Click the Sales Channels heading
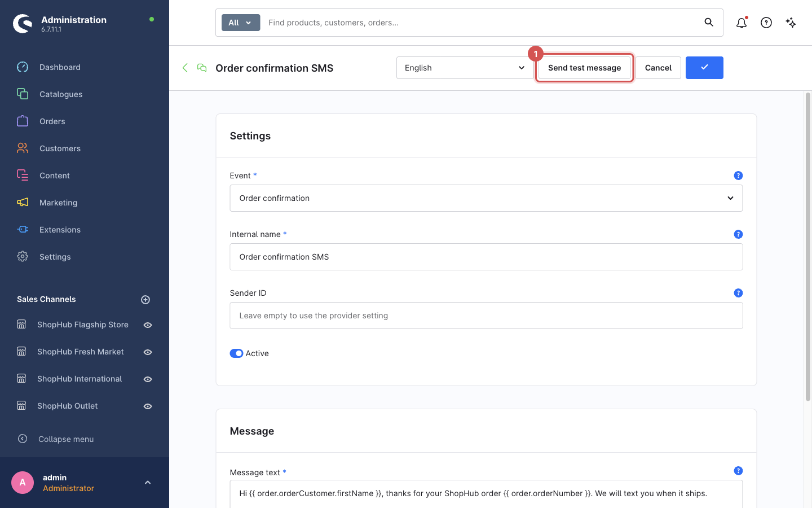Viewport: 812px width, 508px height. click(46, 299)
